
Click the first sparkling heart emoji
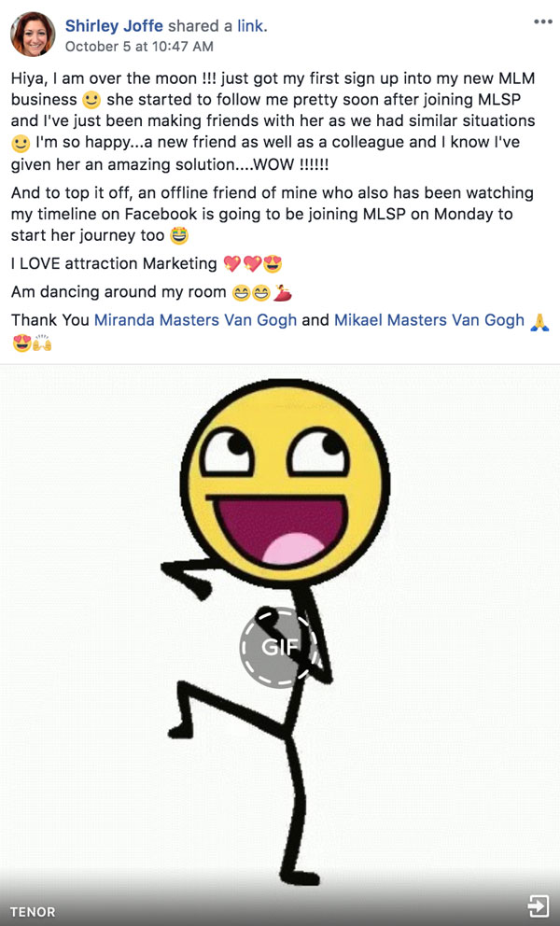[x=232, y=264]
